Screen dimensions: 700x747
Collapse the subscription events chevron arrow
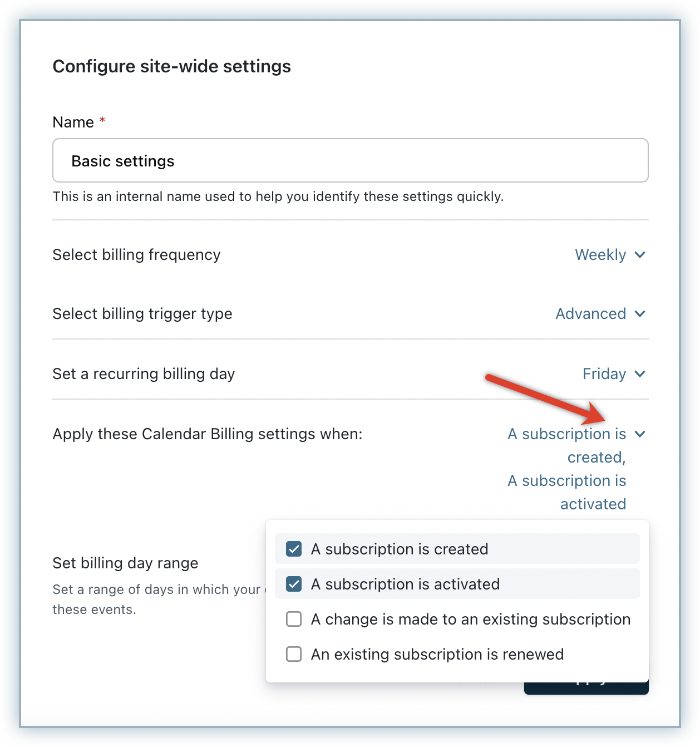tap(640, 434)
